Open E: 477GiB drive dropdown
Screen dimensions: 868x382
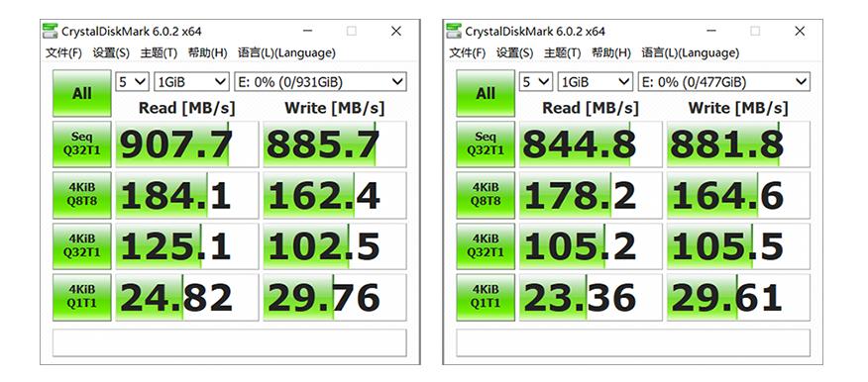tap(724, 82)
